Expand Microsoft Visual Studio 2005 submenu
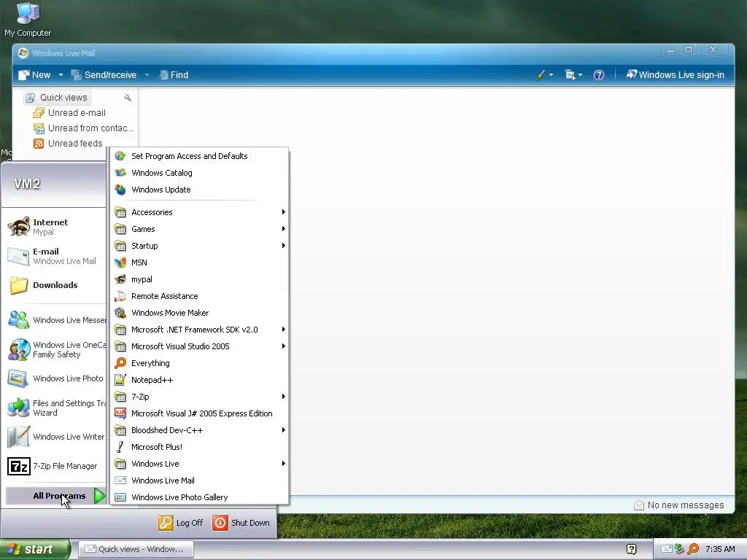 199,346
